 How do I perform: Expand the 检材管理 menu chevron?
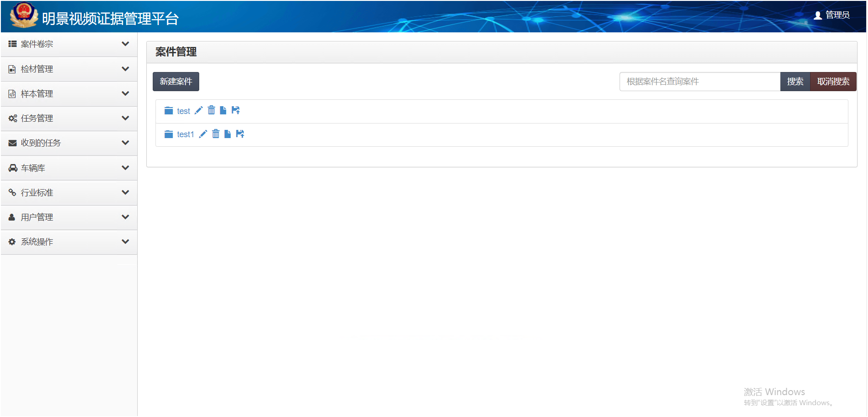[125, 69]
